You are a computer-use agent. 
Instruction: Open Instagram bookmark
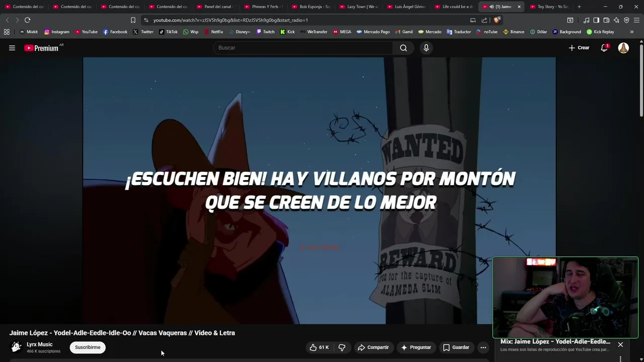point(56,32)
